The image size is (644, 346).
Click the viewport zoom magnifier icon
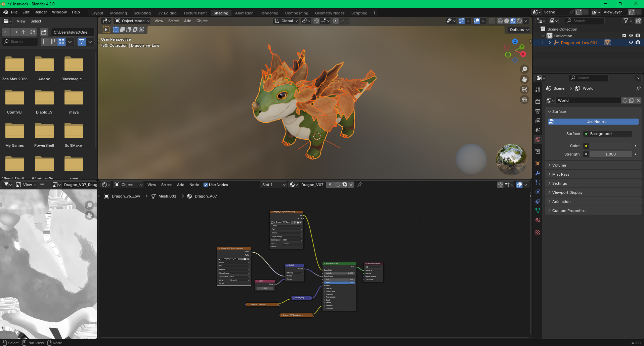[x=524, y=69]
